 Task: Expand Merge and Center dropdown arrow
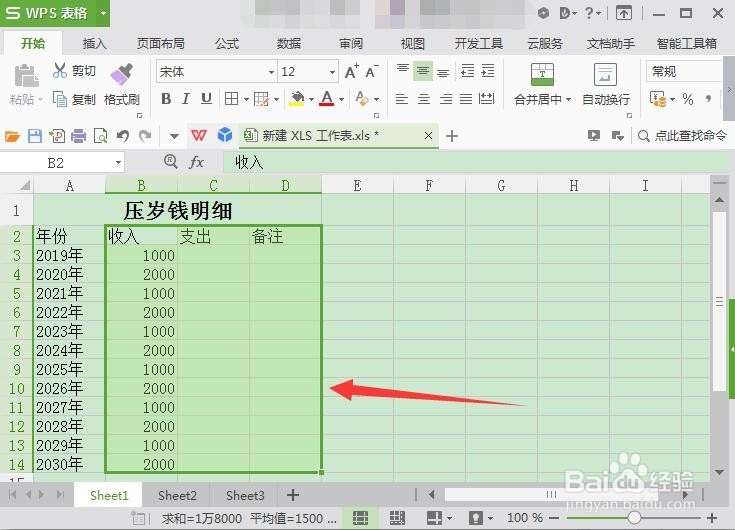click(568, 99)
